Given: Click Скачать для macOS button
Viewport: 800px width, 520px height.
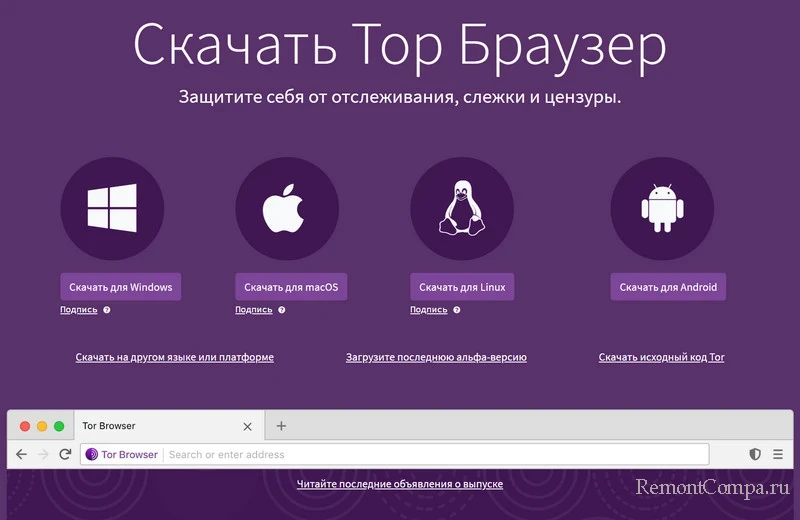Looking at the screenshot, I should [x=291, y=287].
